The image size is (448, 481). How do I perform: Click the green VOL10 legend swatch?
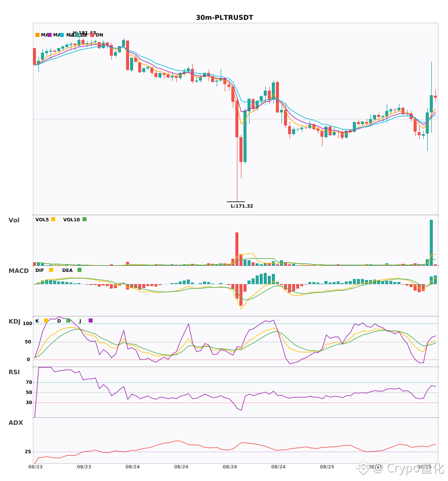85,219
